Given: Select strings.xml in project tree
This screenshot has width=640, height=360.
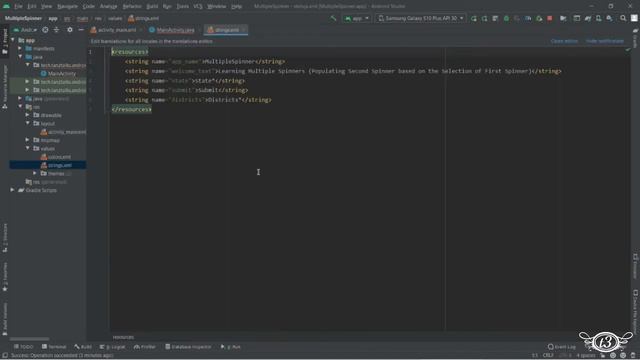Looking at the screenshot, I should tap(48, 165).
